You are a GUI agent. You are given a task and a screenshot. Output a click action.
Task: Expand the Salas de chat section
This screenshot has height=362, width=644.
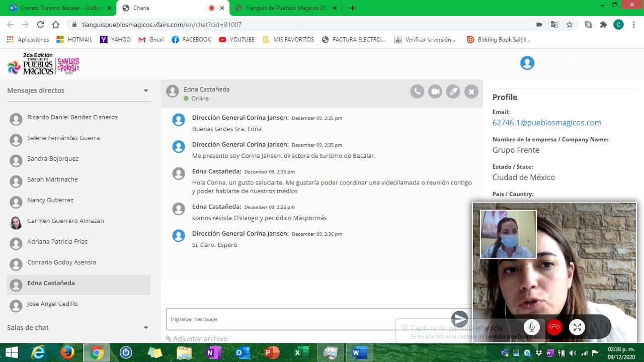point(146,328)
